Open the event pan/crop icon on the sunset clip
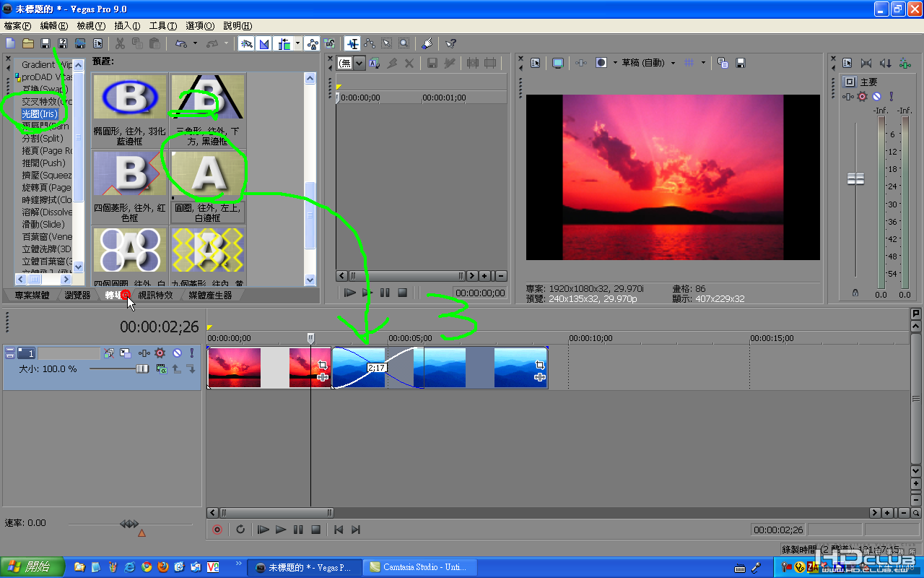This screenshot has height=578, width=924. click(322, 366)
